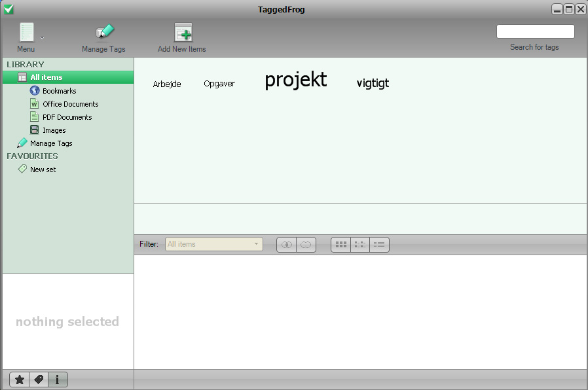
Task: Click the All items table icon
Action: pos(22,77)
